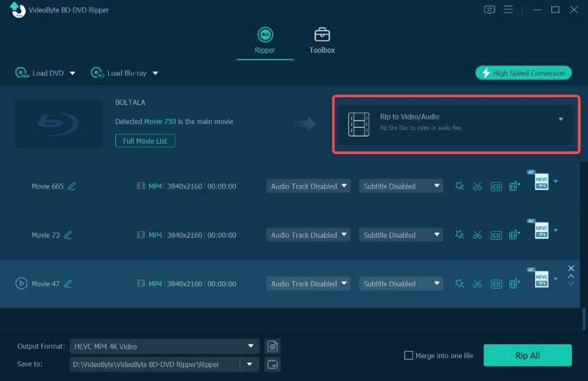The height and width of the screenshot is (381, 588).
Task: Click the ID3 info icon for Movie 47
Action: pos(496,283)
